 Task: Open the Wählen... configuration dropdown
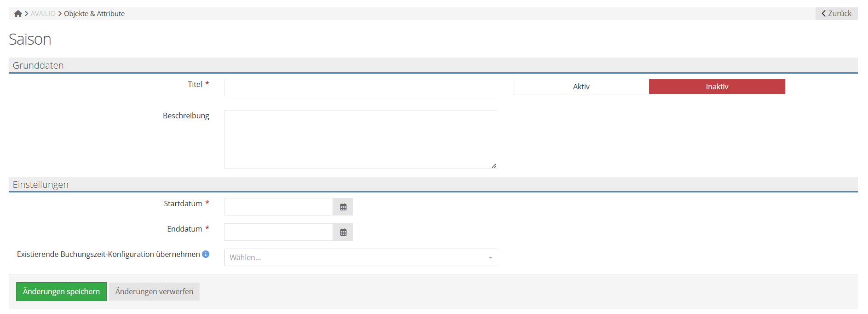point(354,257)
